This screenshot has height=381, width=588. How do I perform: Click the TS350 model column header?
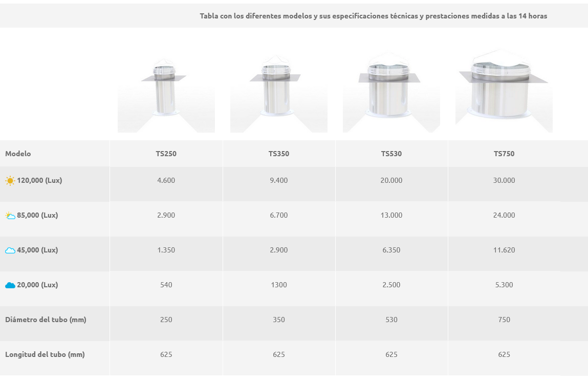(279, 154)
